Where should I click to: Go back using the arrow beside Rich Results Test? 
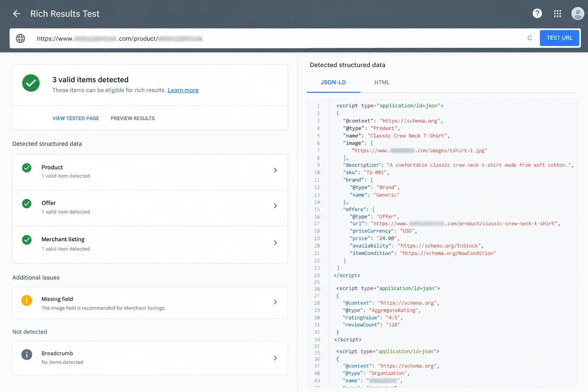pos(16,14)
